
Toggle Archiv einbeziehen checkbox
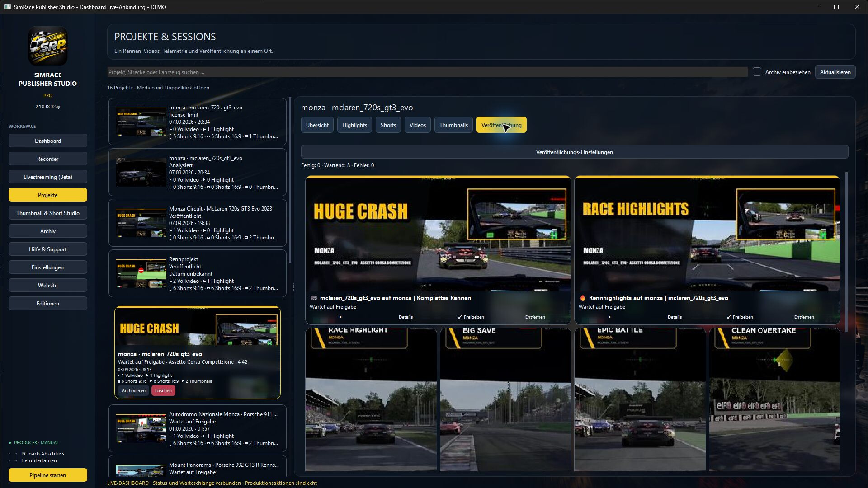click(757, 72)
